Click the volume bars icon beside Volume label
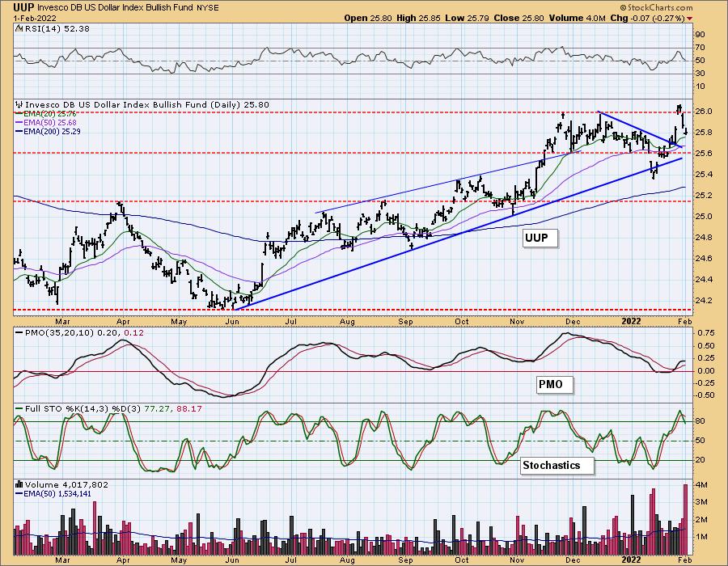This screenshot has width=728, height=566. (x=19, y=484)
